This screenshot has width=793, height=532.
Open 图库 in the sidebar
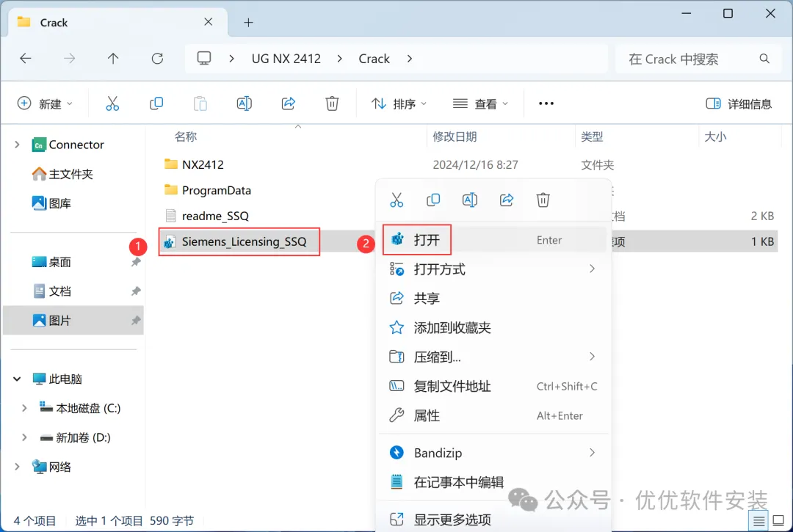[51, 203]
